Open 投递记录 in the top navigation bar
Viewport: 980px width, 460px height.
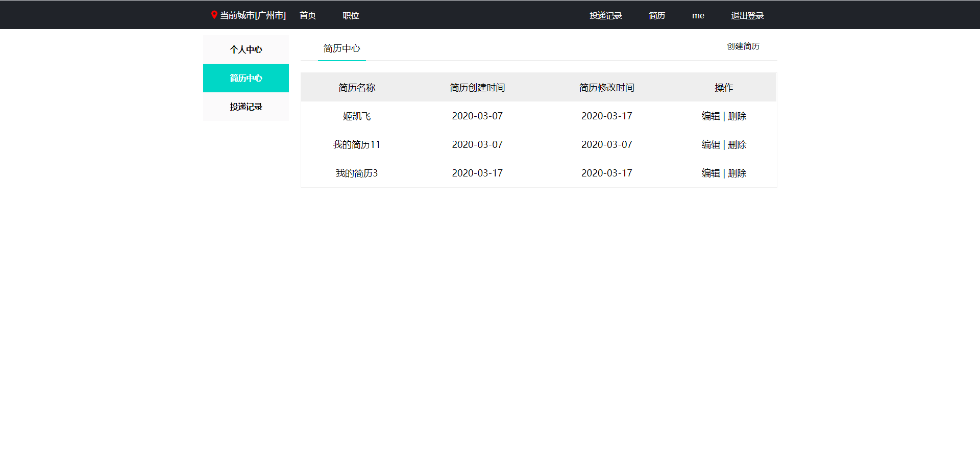click(606, 15)
